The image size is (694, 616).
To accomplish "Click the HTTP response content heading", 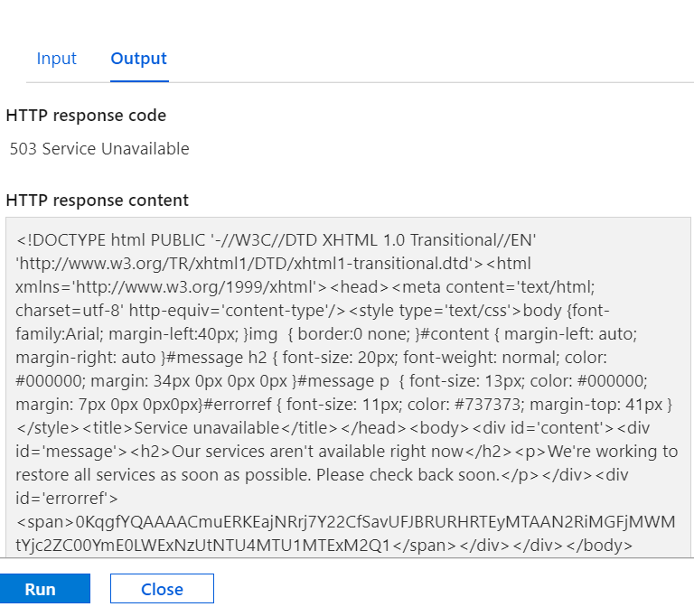I will pyautogui.click(x=98, y=201).
